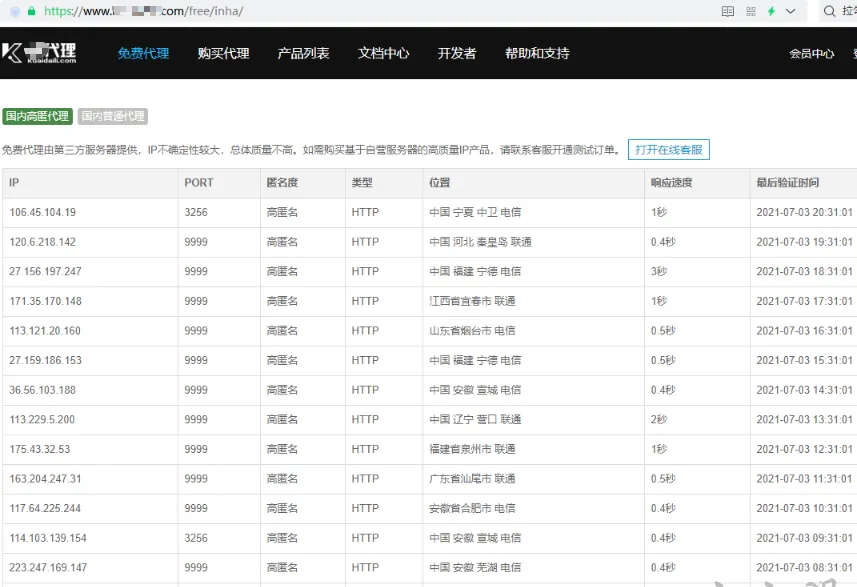Image resolution: width=857 pixels, height=587 pixels.
Task: Click response speed 2秒 in 113.229.5.200 row
Action: click(659, 419)
